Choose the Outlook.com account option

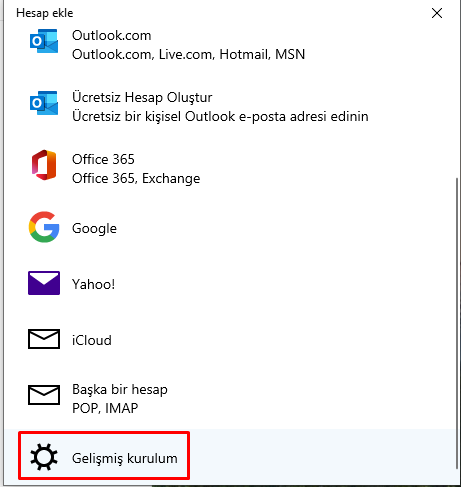coord(230,45)
